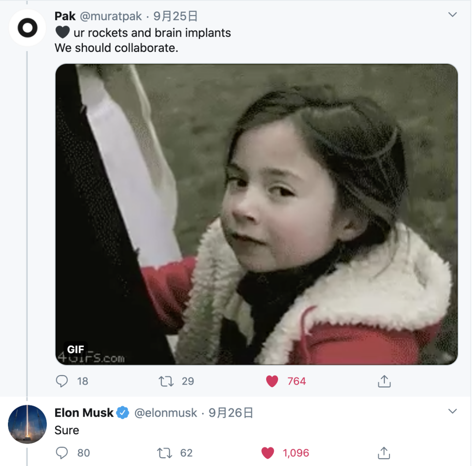Viewport: 476px width, 466px height.
Task: Retweet Elon Musk's 'Sure' reply
Action: (165, 453)
